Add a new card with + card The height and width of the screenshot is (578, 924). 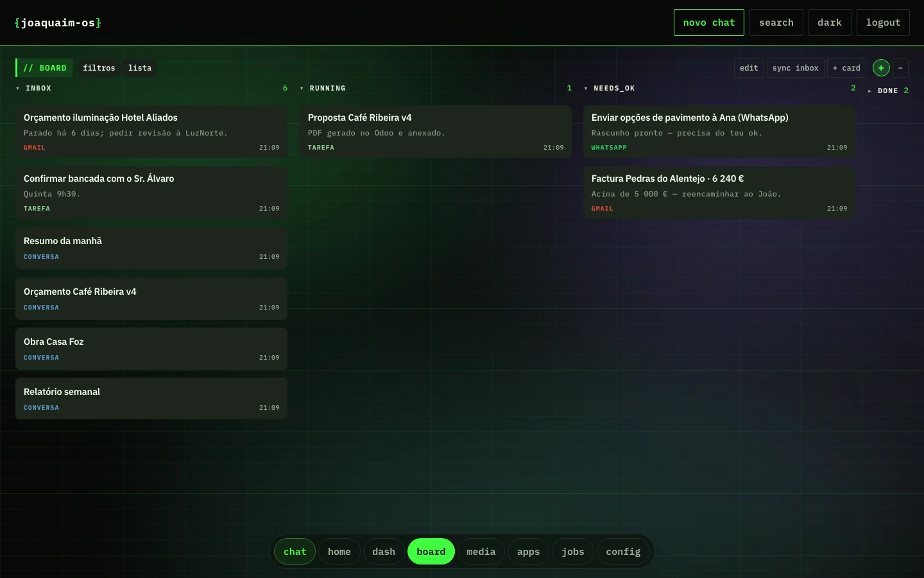click(846, 68)
